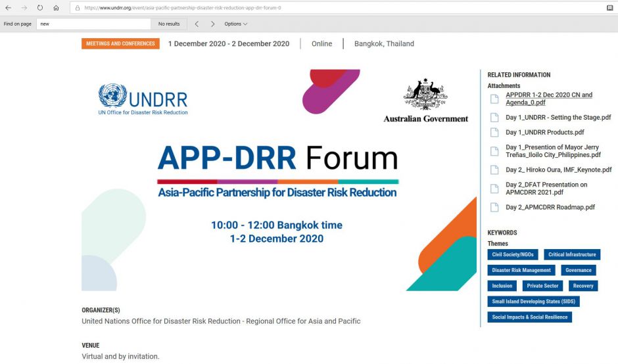This screenshot has height=364, width=618.
Task: Click file icon beside UNDRR Products
Action: [x=494, y=132]
